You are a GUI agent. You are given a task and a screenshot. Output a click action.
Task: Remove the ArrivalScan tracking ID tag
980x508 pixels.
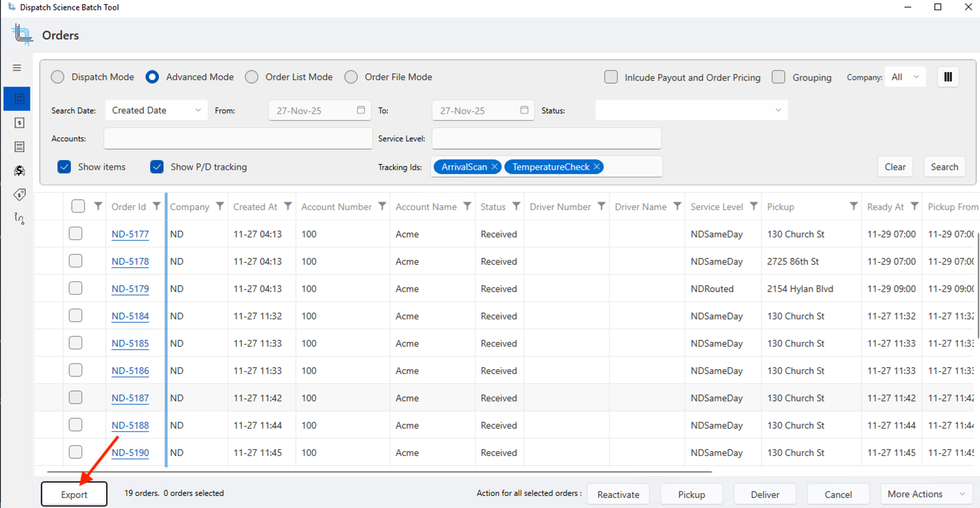coord(494,167)
